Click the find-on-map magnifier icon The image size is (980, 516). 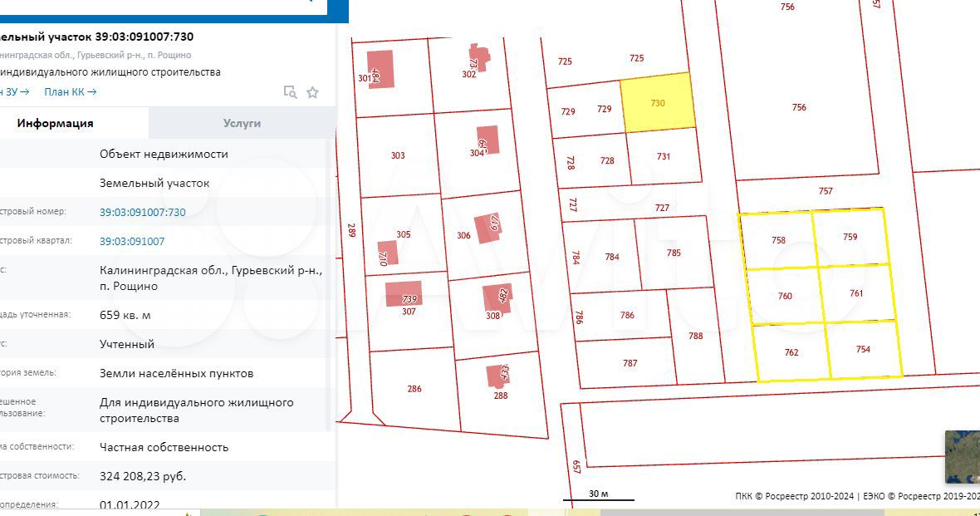(290, 92)
